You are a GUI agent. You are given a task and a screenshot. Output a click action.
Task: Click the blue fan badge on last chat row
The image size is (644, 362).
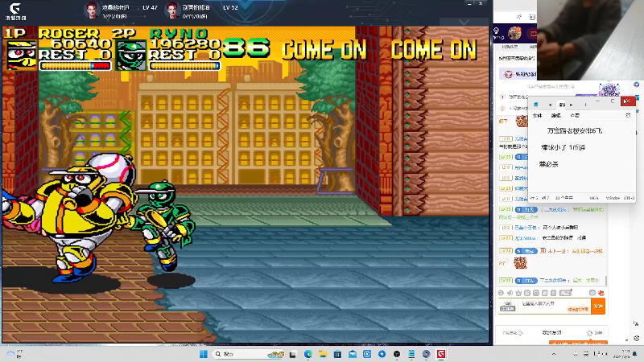(526, 281)
